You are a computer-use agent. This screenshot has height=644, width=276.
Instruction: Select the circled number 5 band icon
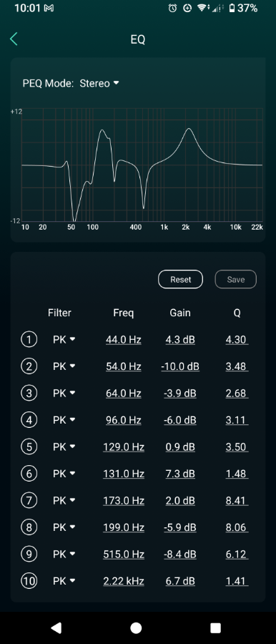point(29,447)
